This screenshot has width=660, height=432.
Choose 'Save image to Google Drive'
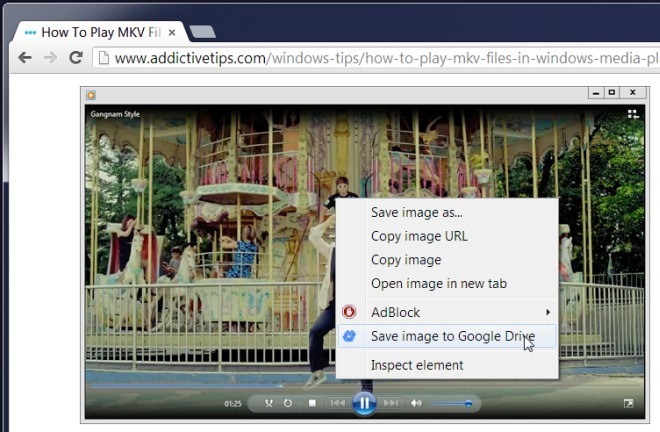[x=452, y=336]
